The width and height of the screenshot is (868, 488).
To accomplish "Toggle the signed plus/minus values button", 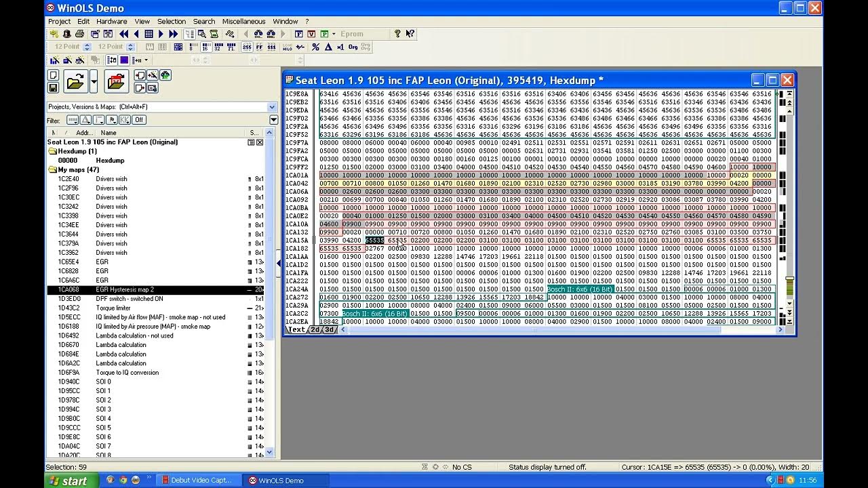I will [x=300, y=47].
